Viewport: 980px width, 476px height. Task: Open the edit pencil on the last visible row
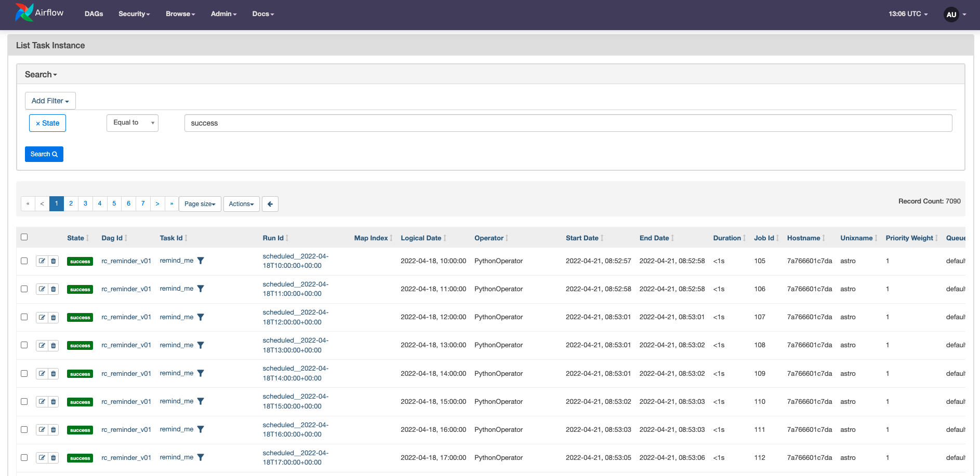coord(42,457)
